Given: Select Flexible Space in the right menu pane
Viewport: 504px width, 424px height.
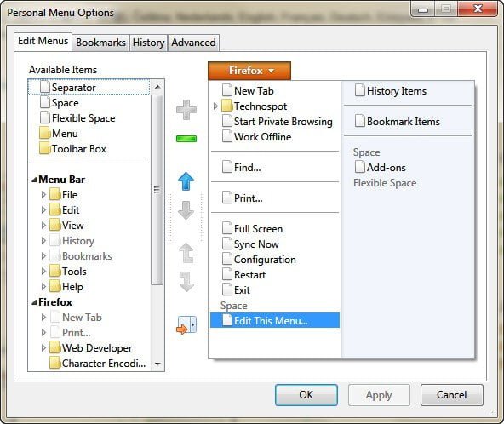Looking at the screenshot, I should [385, 183].
